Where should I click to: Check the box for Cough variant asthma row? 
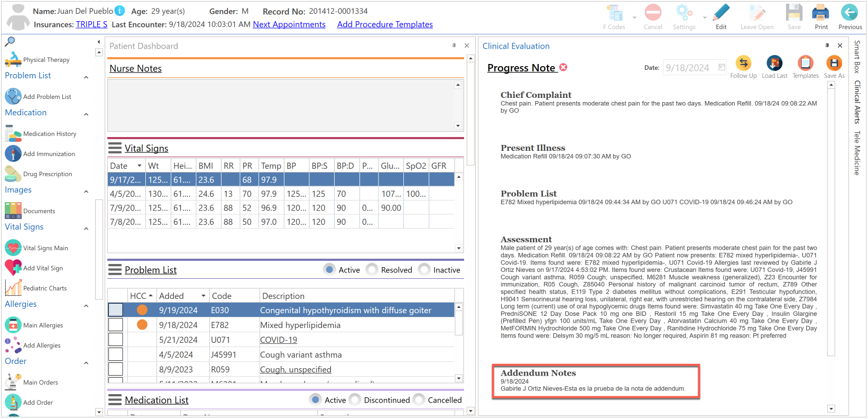click(115, 354)
